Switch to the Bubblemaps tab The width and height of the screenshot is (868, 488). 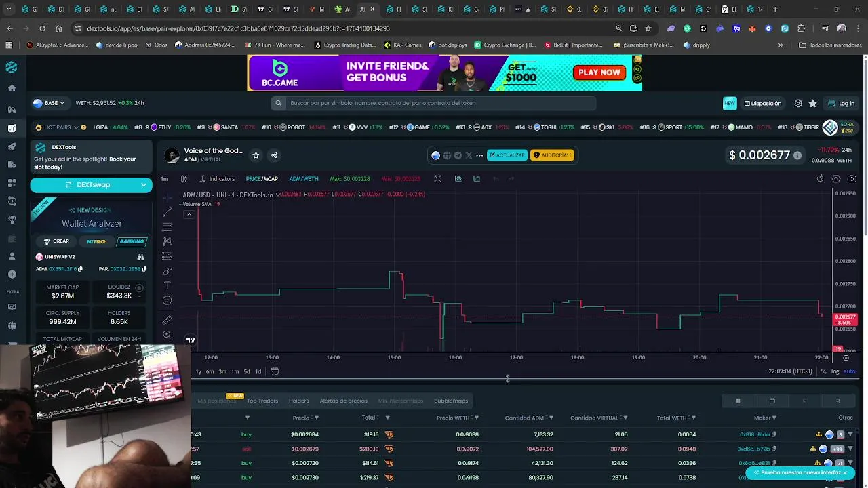[451, 401]
